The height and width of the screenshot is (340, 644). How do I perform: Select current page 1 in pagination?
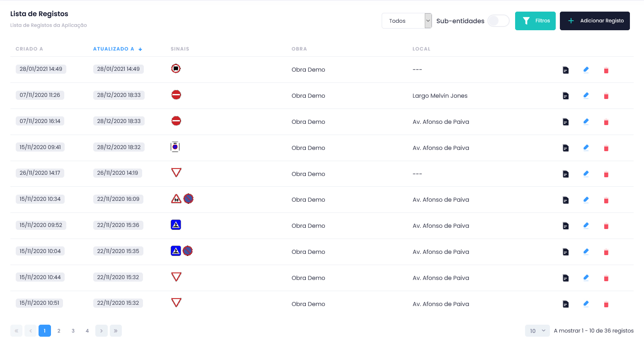(45, 330)
